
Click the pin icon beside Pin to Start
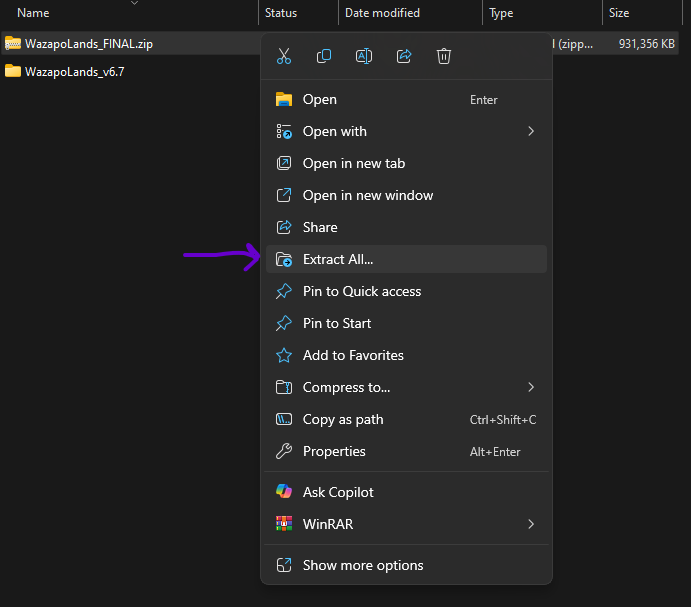284,323
